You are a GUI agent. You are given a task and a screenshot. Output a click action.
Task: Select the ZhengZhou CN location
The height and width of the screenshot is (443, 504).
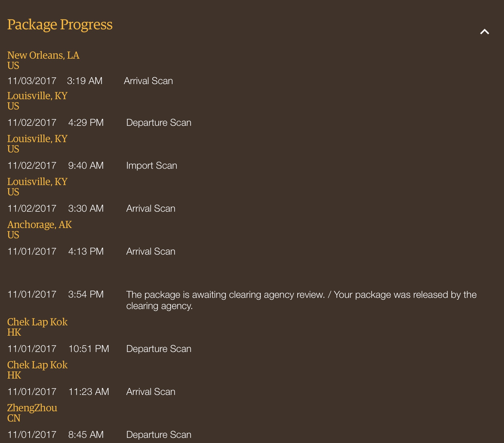point(32,413)
